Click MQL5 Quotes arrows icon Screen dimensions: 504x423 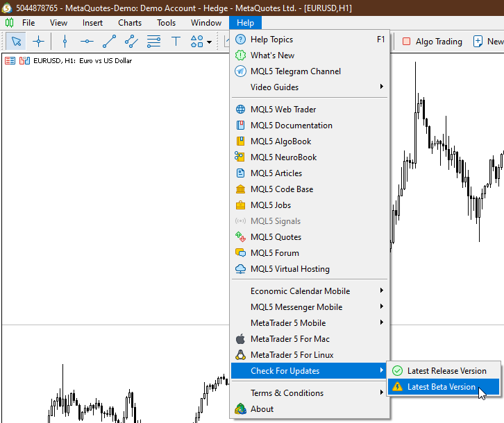240,237
